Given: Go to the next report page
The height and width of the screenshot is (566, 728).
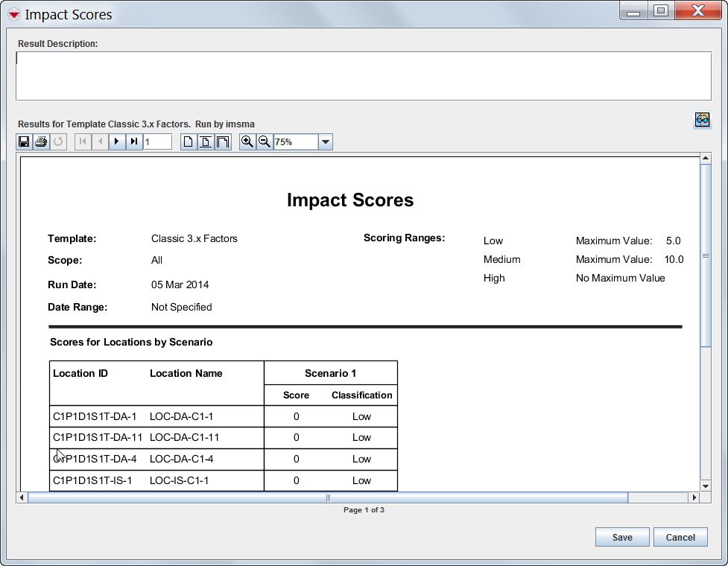Looking at the screenshot, I should [x=117, y=141].
